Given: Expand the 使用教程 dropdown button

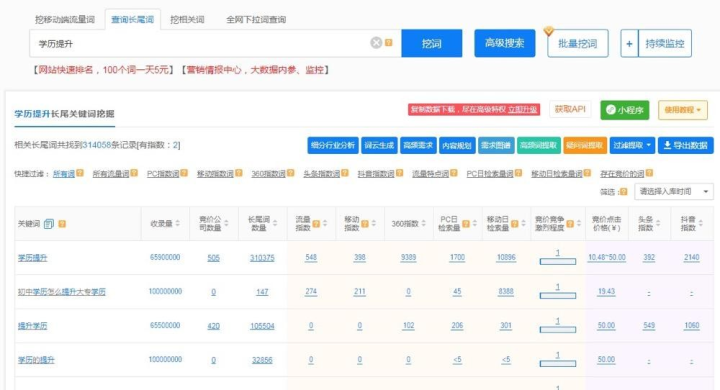Looking at the screenshot, I should pyautogui.click(x=683, y=110).
